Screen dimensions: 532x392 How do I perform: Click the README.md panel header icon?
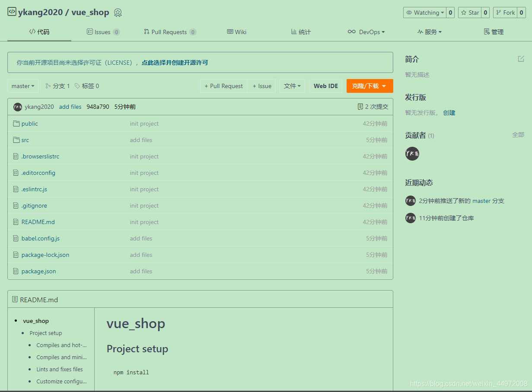(15, 299)
